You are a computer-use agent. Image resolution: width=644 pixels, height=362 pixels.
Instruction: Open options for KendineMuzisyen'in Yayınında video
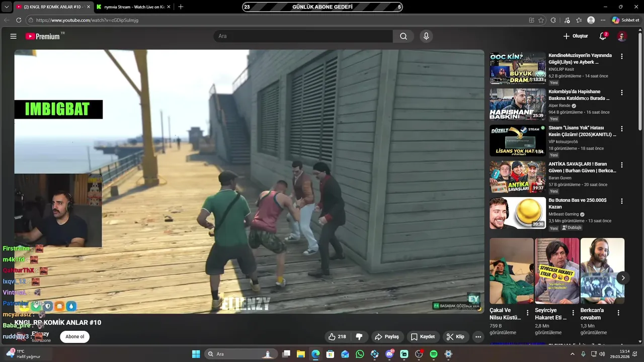click(x=622, y=56)
